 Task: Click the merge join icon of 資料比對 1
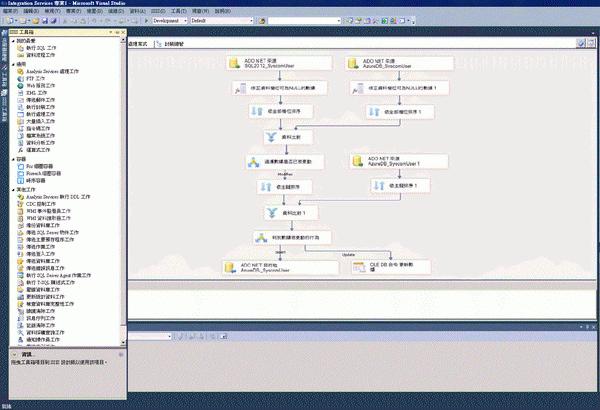[272, 213]
